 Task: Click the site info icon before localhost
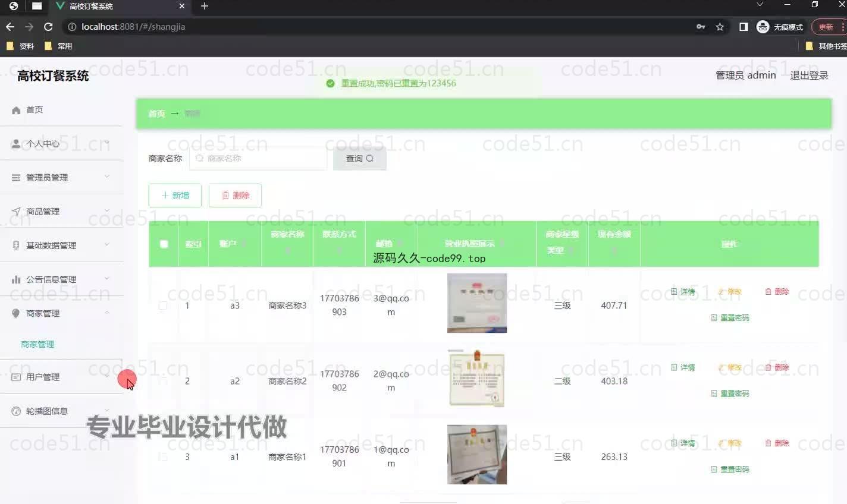point(72,27)
